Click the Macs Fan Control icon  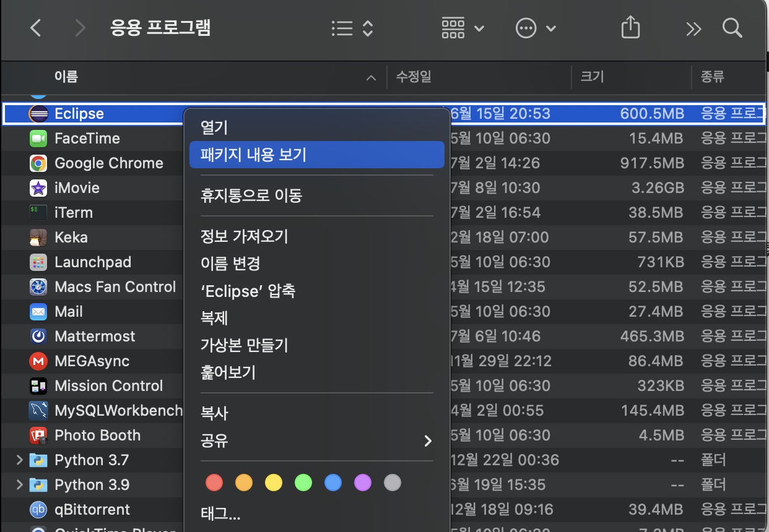click(38, 287)
